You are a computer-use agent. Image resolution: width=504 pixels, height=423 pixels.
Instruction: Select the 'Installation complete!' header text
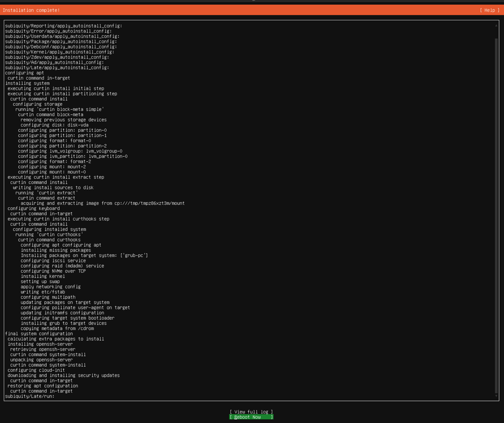(31, 10)
